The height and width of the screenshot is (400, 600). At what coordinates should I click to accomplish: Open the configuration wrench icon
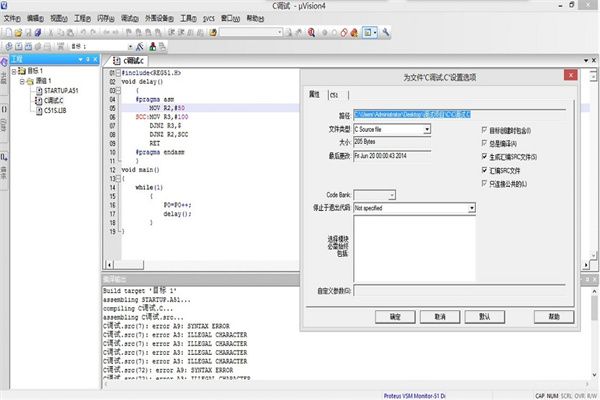[x=385, y=33]
